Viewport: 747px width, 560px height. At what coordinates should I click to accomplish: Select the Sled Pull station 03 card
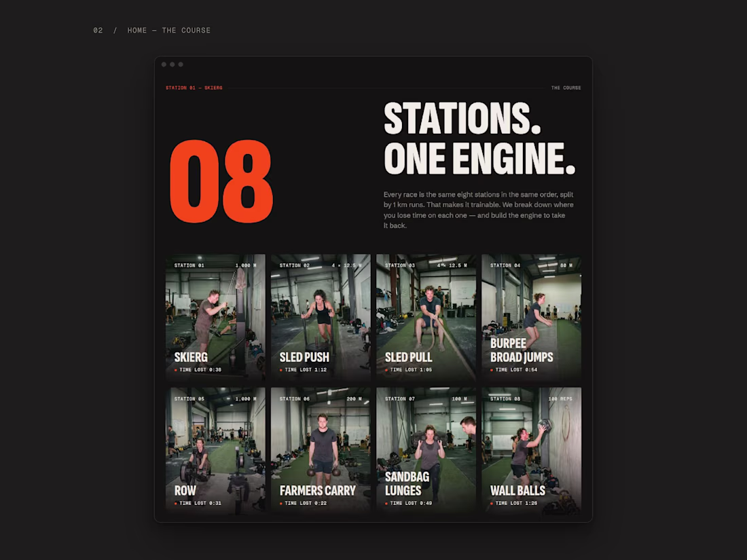426,317
